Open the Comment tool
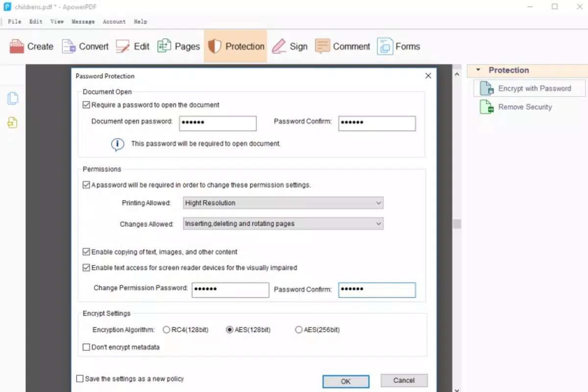The width and height of the screenshot is (588, 392). tap(343, 47)
